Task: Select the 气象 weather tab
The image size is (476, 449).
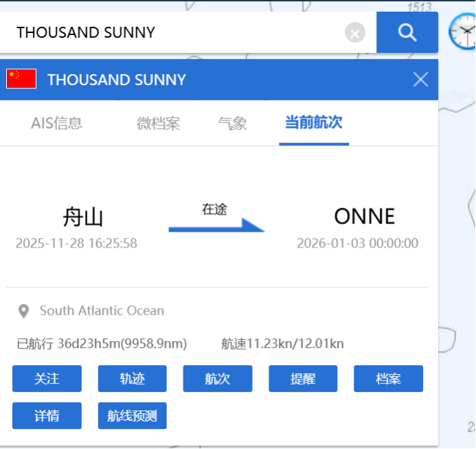Action: click(232, 124)
